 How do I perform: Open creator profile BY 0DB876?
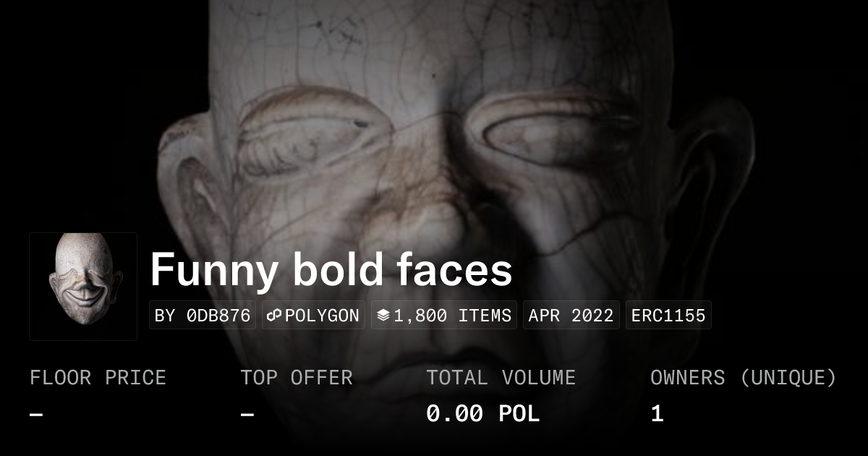pos(203,316)
